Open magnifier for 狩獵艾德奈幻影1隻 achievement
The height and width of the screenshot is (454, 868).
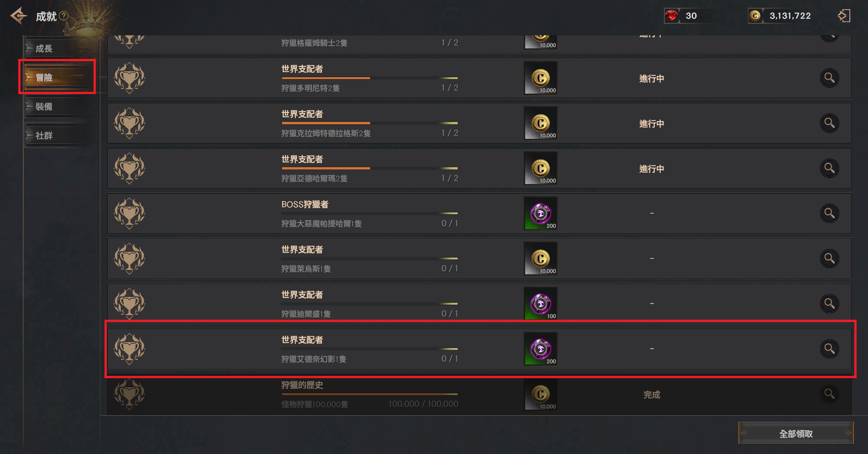click(829, 349)
